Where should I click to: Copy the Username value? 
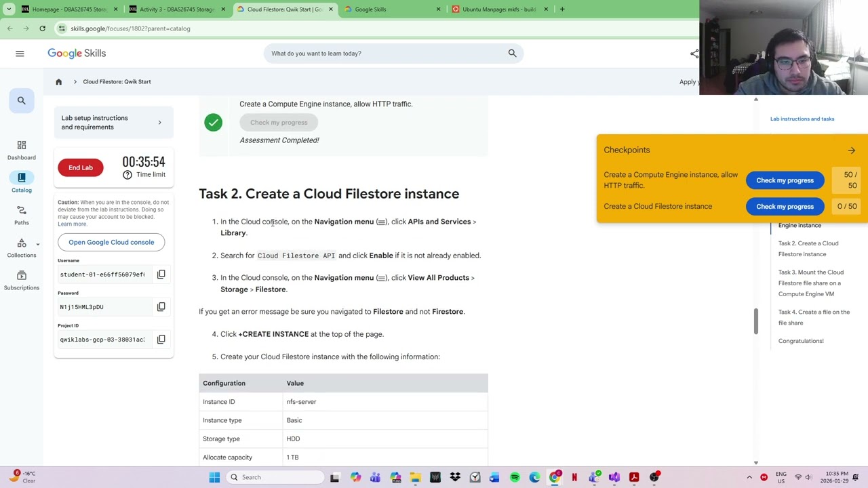point(161,274)
